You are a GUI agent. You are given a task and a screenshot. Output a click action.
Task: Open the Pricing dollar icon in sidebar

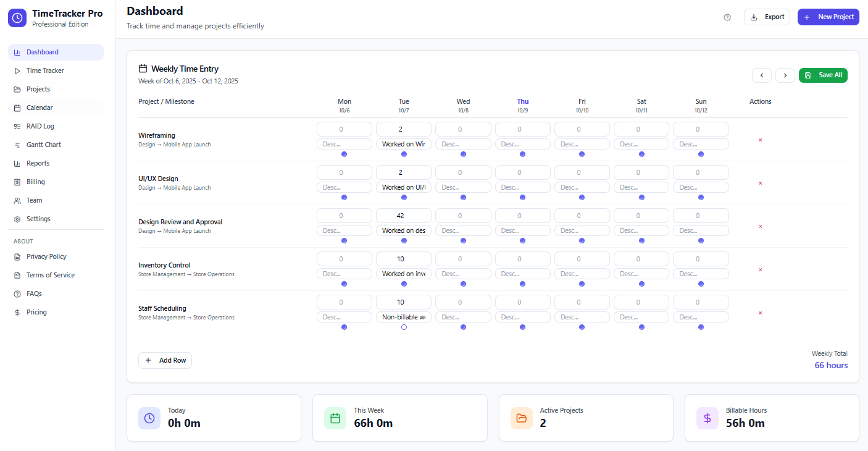[x=18, y=312]
